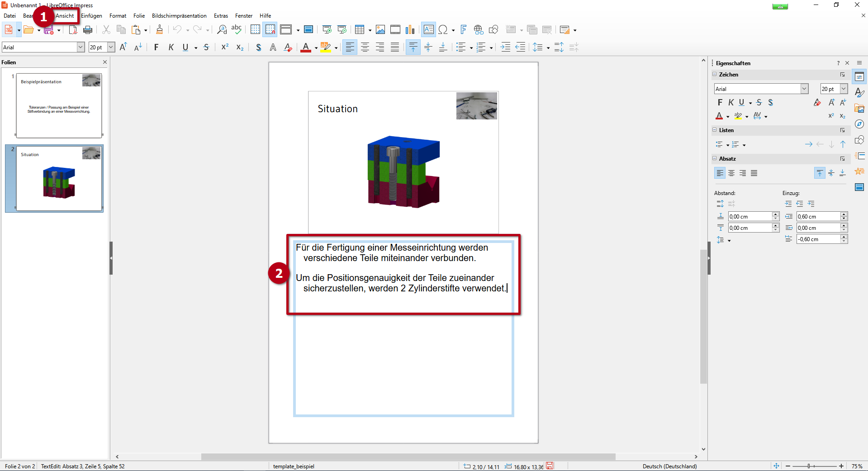
Task: Click the Print icon in toolbar
Action: 88,30
